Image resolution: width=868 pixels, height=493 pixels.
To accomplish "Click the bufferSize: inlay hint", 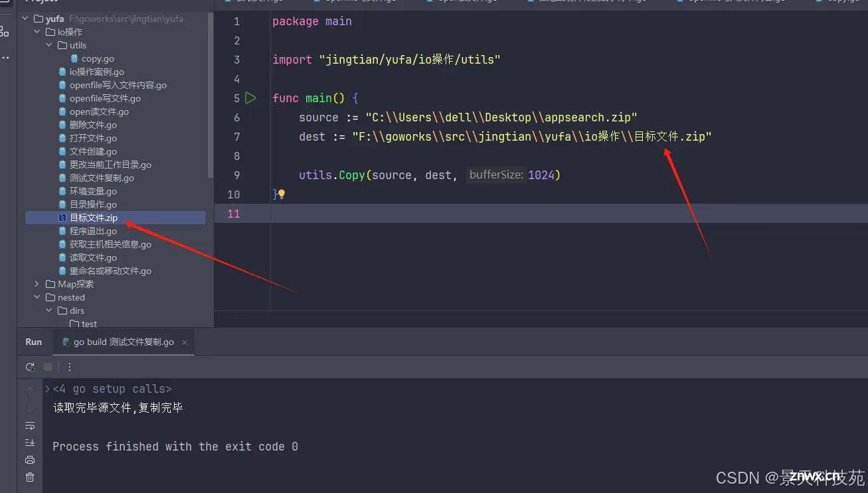I will click(x=496, y=175).
